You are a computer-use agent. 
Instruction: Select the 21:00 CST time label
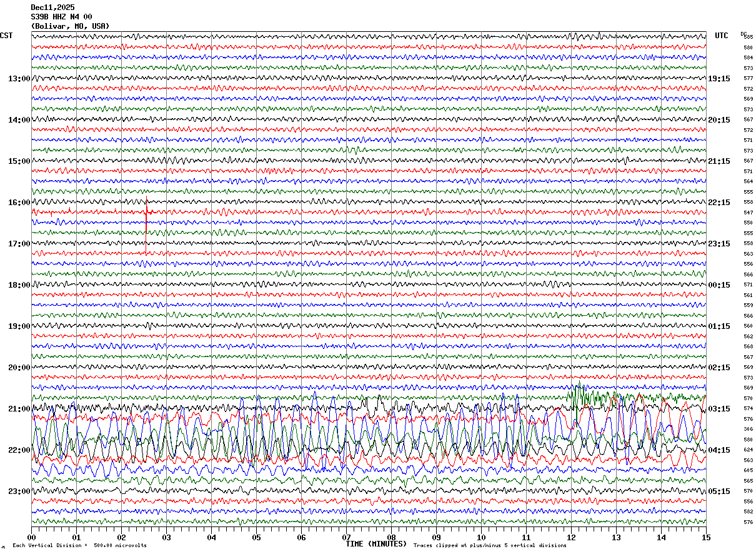point(19,409)
